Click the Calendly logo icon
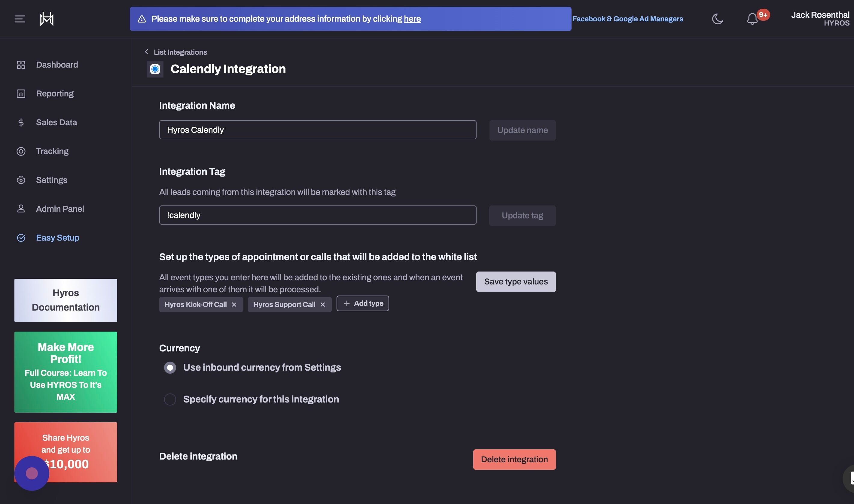Image resolution: width=854 pixels, height=504 pixels. pyautogui.click(x=155, y=69)
